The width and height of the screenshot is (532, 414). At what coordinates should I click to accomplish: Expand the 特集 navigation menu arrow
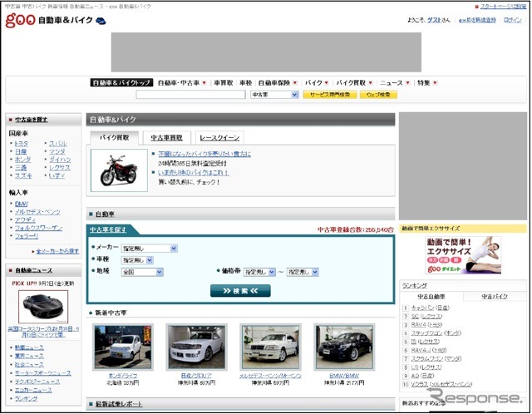coord(435,83)
